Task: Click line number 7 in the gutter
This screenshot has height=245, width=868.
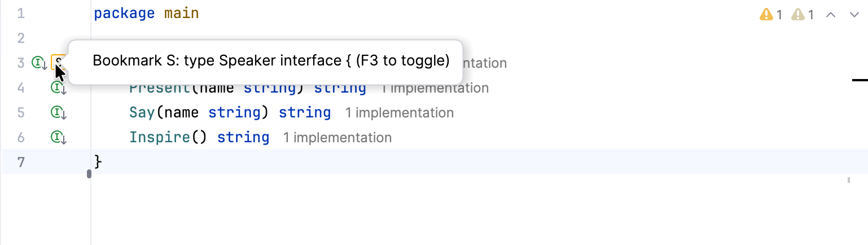Action: click(x=21, y=163)
